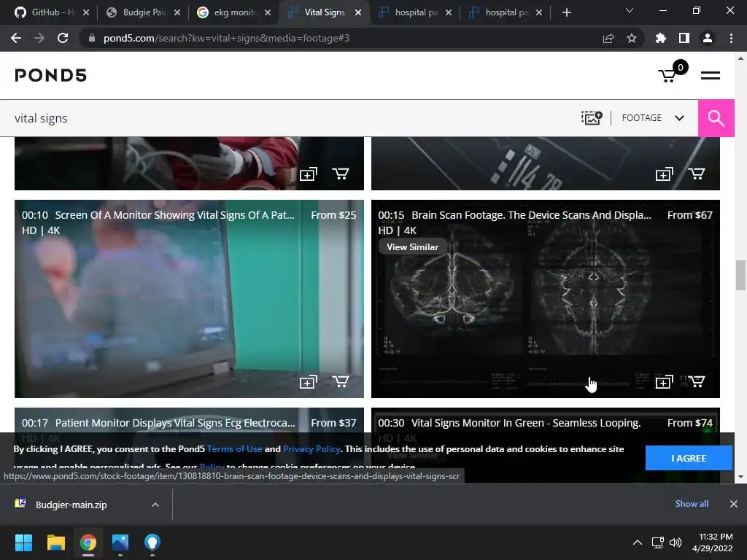This screenshot has height=560, width=747.
Task: Click the From $67 price label
Action: coord(690,215)
